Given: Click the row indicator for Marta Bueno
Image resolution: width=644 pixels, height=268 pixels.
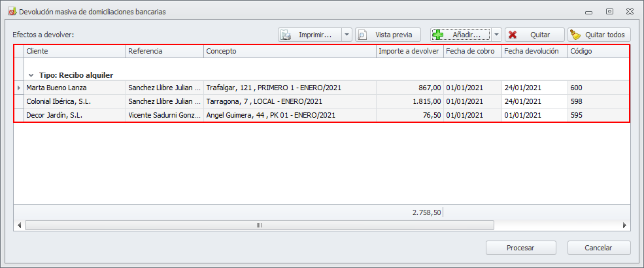Looking at the screenshot, I should pyautogui.click(x=19, y=88).
